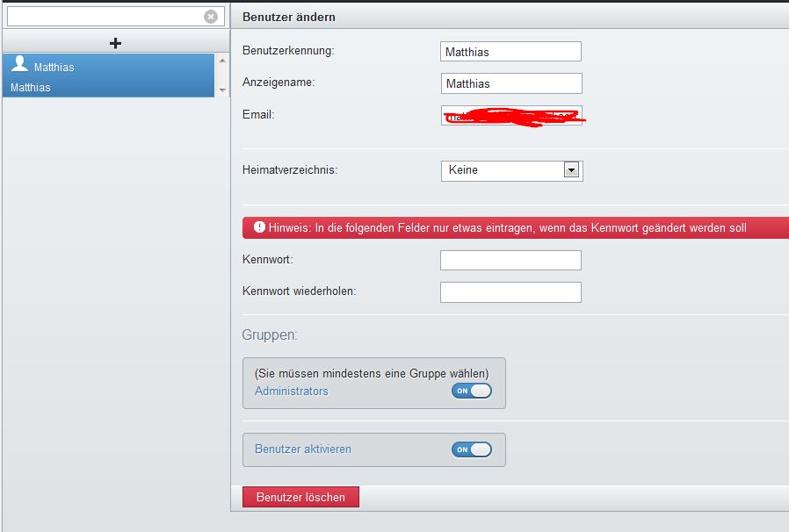
Task: Add a new user with the plus icon
Action: tap(115, 43)
